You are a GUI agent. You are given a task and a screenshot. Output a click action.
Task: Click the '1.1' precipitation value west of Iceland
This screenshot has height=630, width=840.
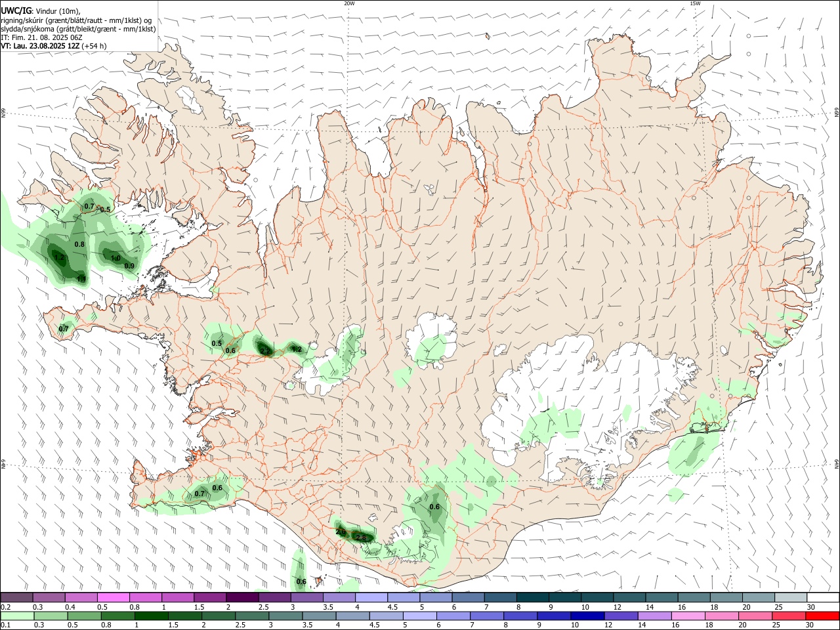click(82, 279)
